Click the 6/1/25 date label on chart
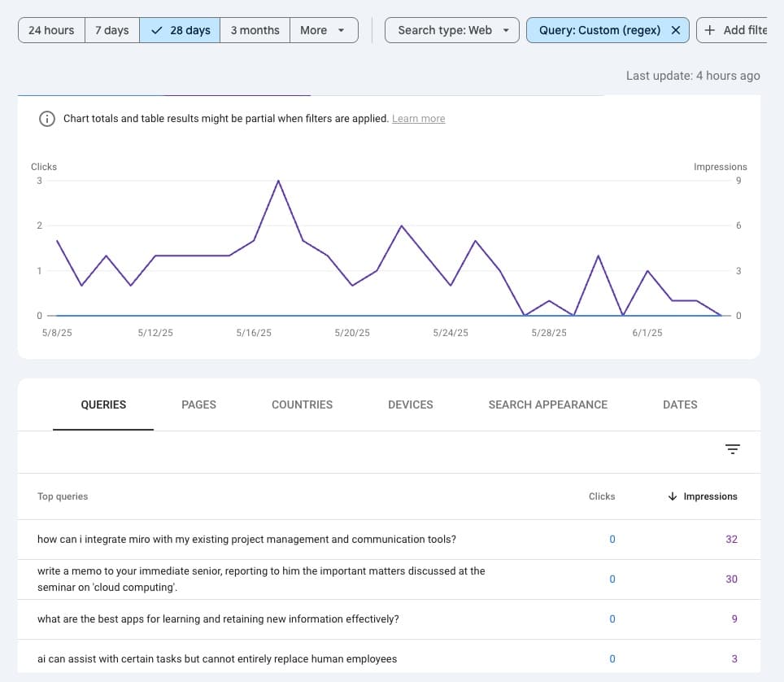This screenshot has width=784, height=682. (647, 333)
